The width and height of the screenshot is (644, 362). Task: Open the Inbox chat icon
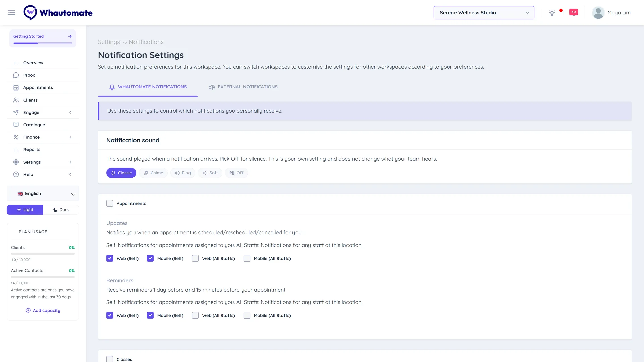(x=16, y=75)
